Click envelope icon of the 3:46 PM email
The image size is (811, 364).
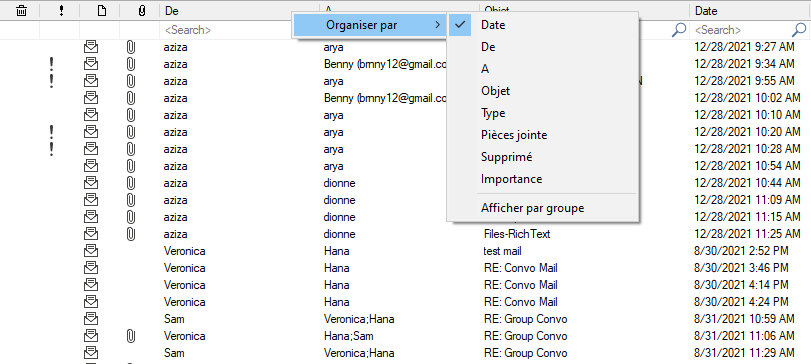click(91, 268)
